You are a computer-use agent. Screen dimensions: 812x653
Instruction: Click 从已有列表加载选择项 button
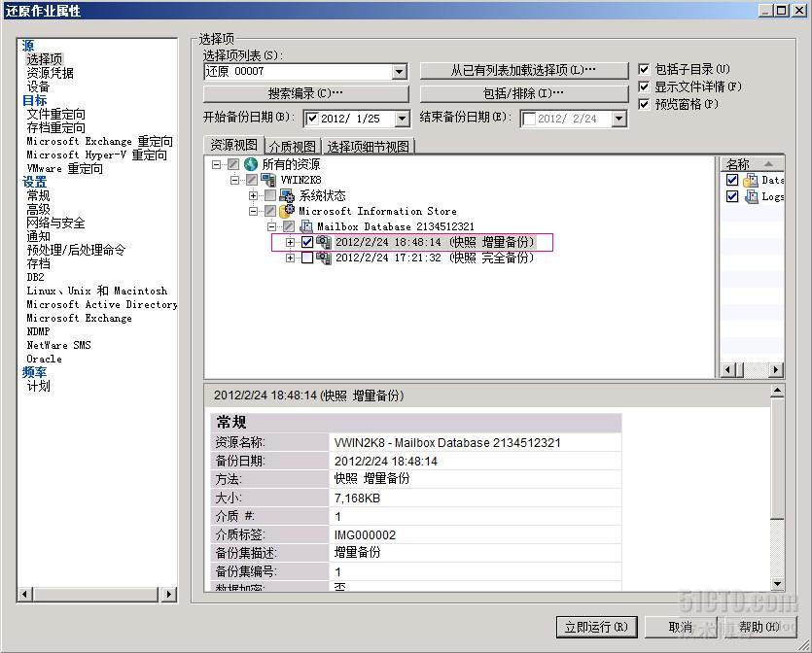click(523, 70)
